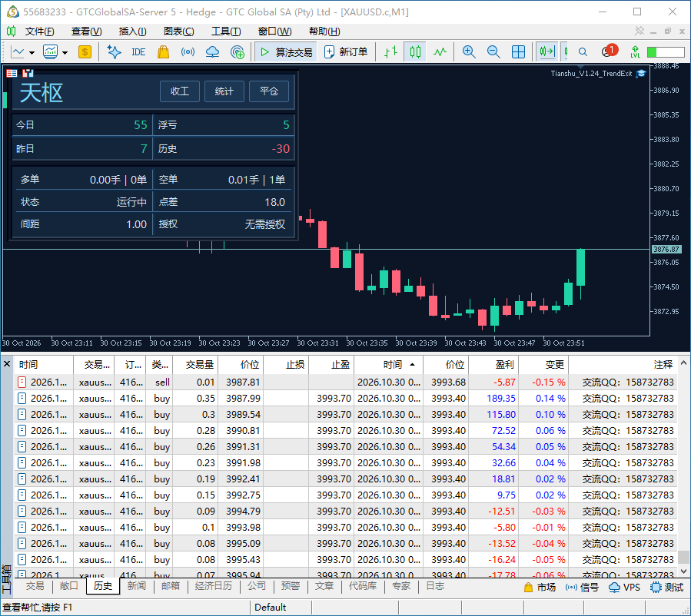Switch chart to line chart mode

pyautogui.click(x=440, y=52)
